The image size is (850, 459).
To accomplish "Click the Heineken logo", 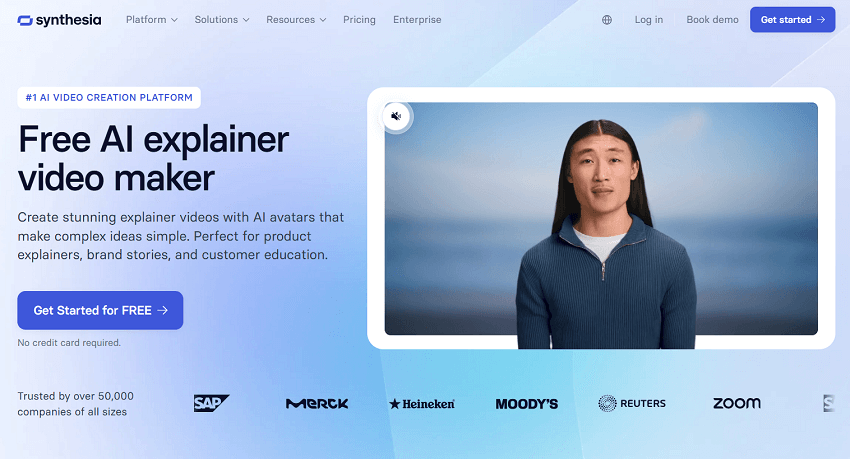I will tap(422, 404).
